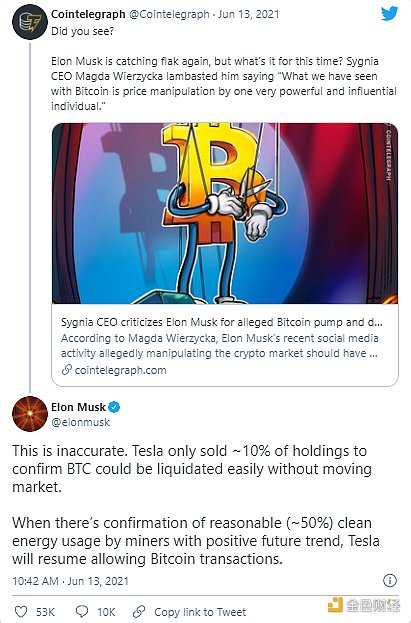Image resolution: width=411 pixels, height=623 pixels.
Task: Open the Cointelegraph account name
Action: [x=88, y=14]
